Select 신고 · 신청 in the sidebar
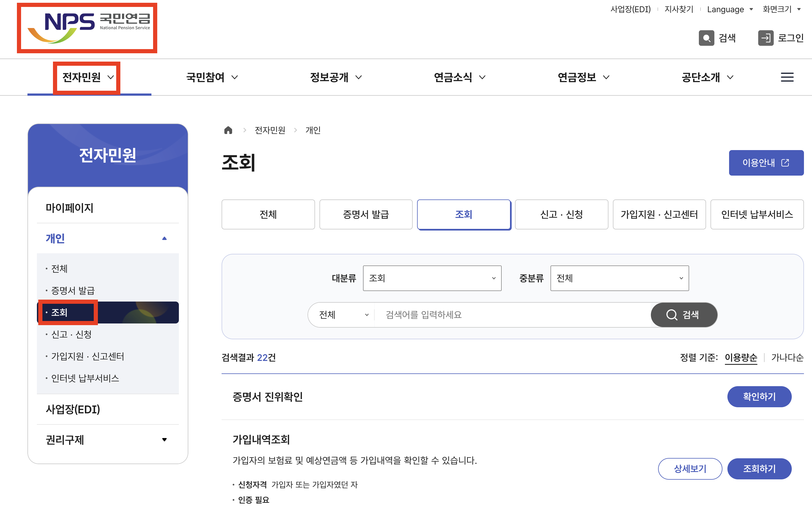The image size is (812, 511). (x=72, y=334)
